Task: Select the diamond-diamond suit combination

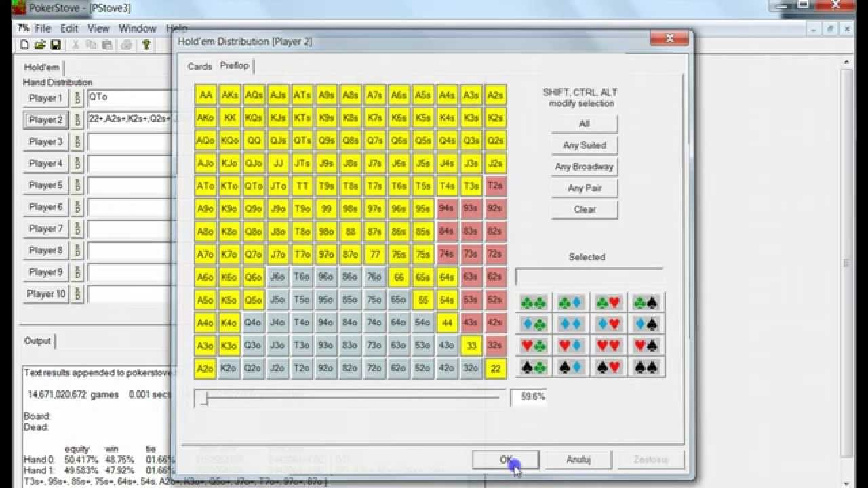Action: (x=570, y=324)
